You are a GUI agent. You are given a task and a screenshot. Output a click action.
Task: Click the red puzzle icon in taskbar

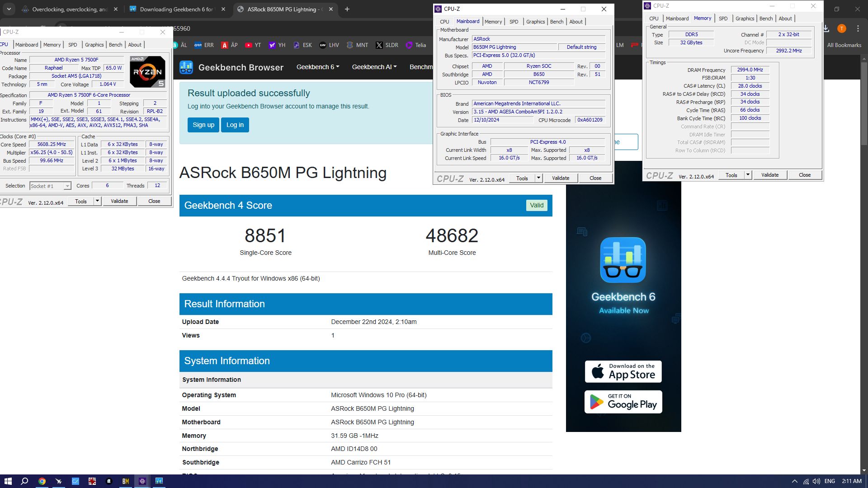pyautogui.click(x=92, y=481)
